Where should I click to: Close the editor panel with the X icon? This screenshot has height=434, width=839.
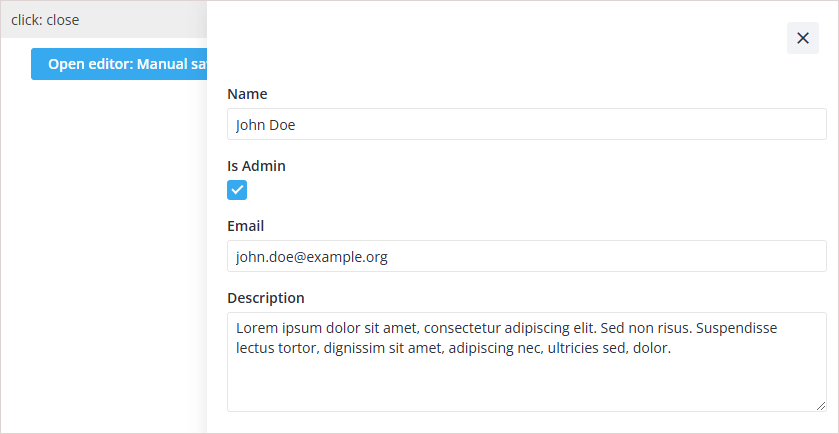click(802, 38)
